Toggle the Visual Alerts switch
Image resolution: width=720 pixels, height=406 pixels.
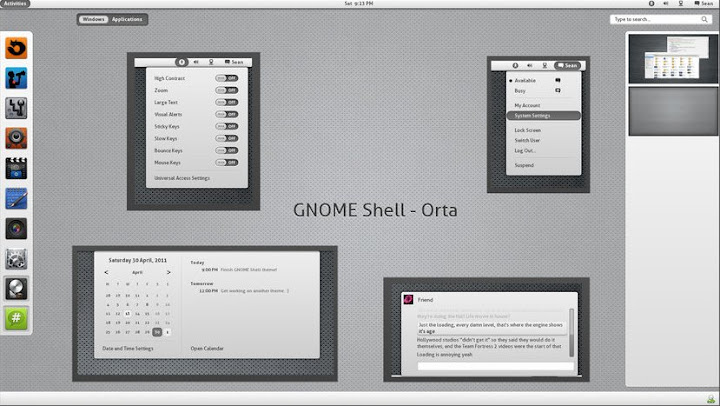click(x=227, y=114)
